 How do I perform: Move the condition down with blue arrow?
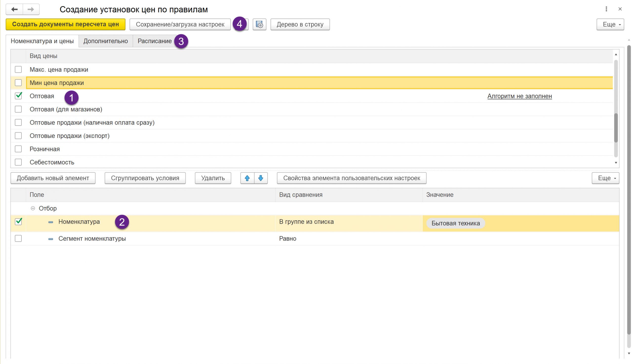(261, 178)
